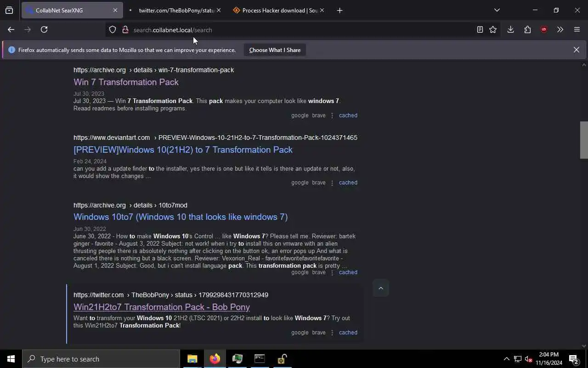588x368 pixels.
Task: Open the clock showing 2:04 PM
Action: point(549,359)
